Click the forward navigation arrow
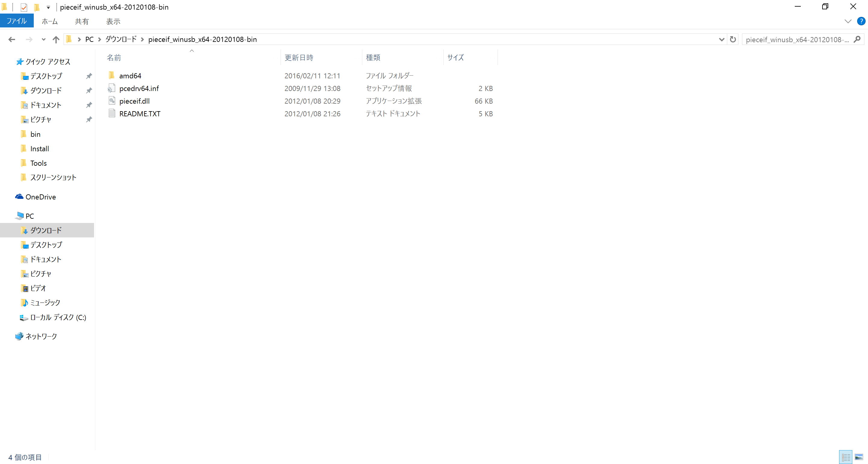This screenshot has height=464, width=868. 29,39
